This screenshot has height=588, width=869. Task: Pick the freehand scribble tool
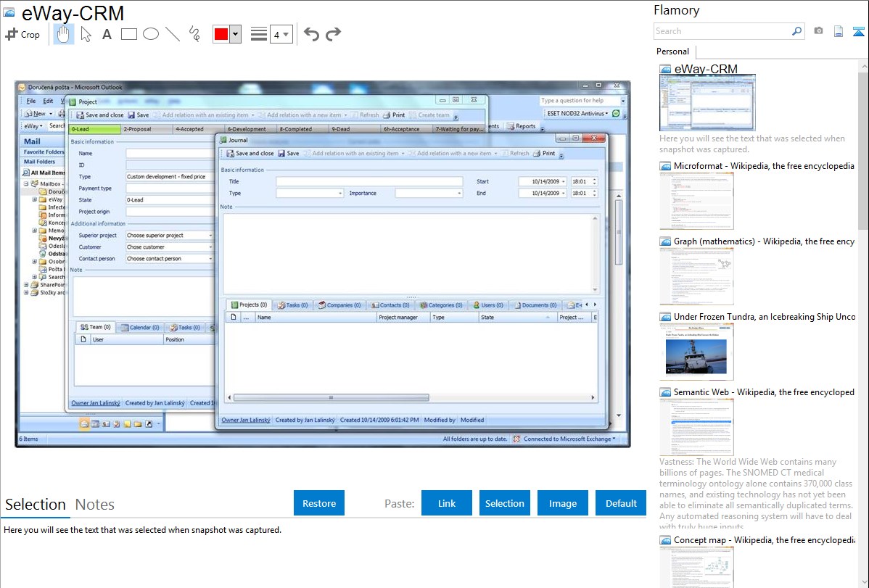194,34
